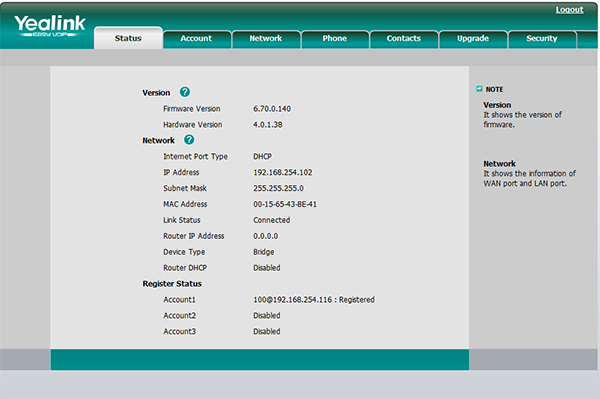Select the Upgrade tab

tap(473, 39)
